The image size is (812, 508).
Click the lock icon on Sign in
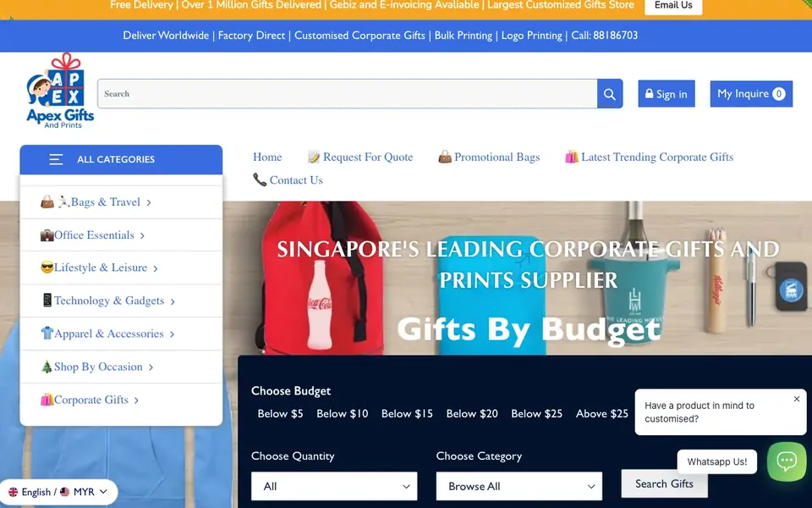[x=649, y=94]
